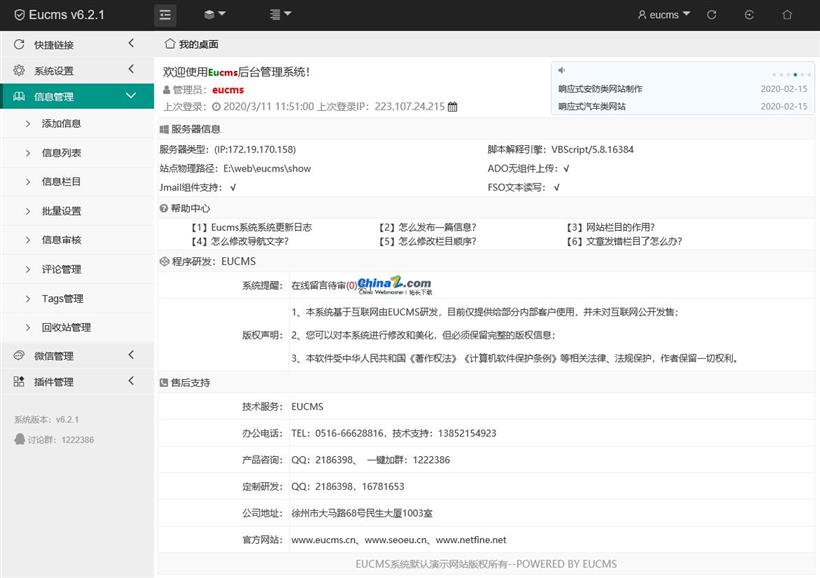Click the book icon of 信息管理

pyautogui.click(x=19, y=96)
